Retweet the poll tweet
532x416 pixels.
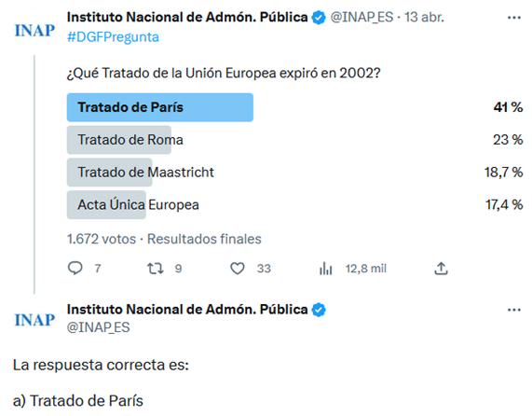[156, 269]
